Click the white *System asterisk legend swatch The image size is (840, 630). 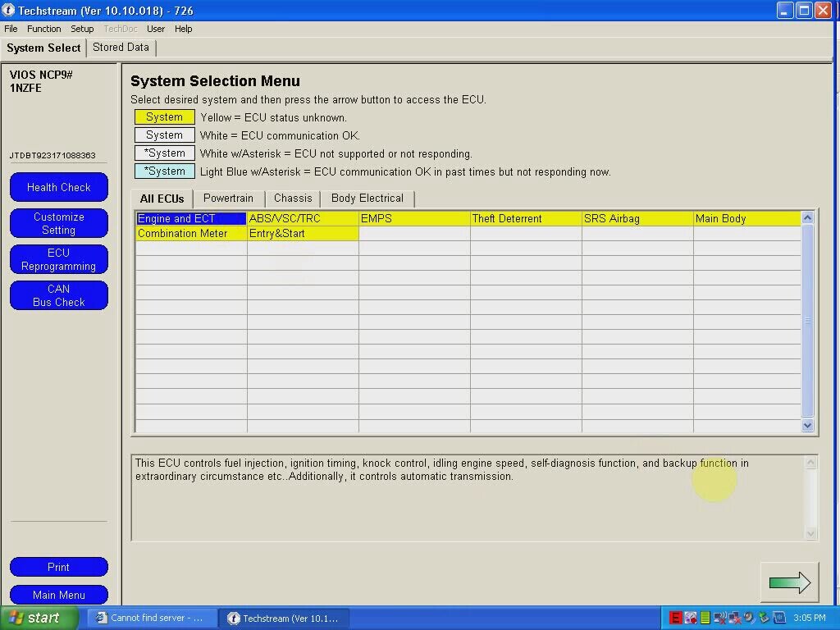(x=164, y=153)
